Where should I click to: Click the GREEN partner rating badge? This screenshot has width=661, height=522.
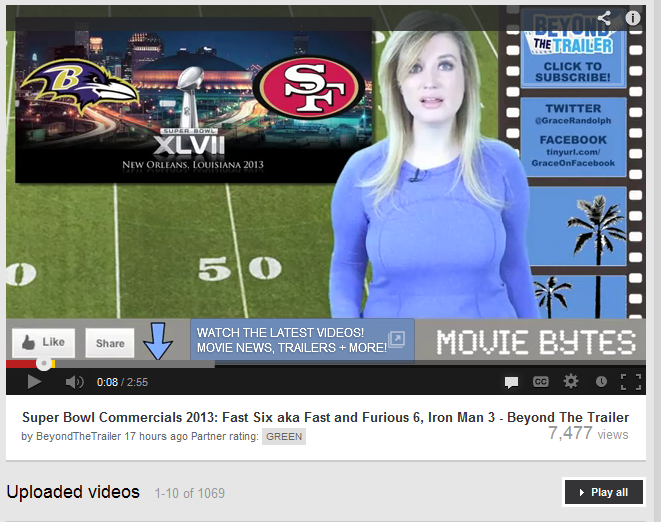tap(284, 436)
